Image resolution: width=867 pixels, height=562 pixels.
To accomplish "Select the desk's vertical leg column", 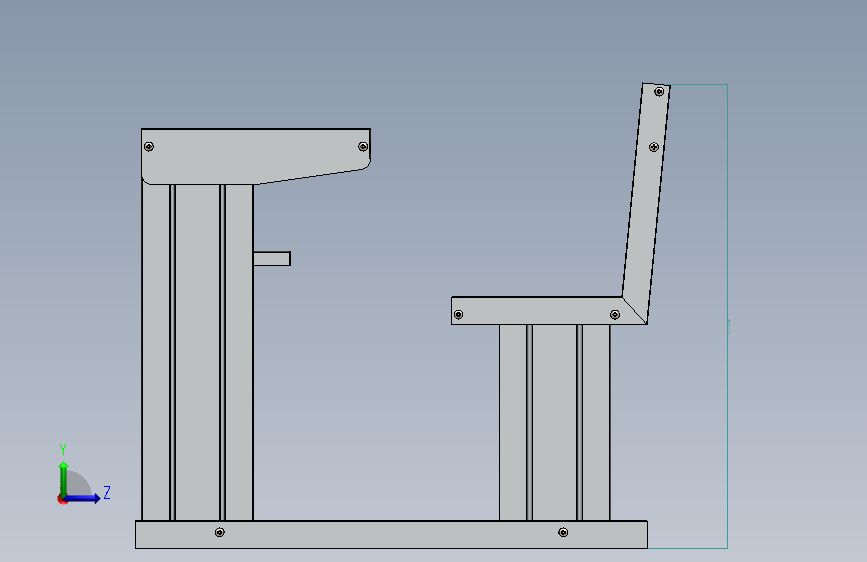I will 197,352.
